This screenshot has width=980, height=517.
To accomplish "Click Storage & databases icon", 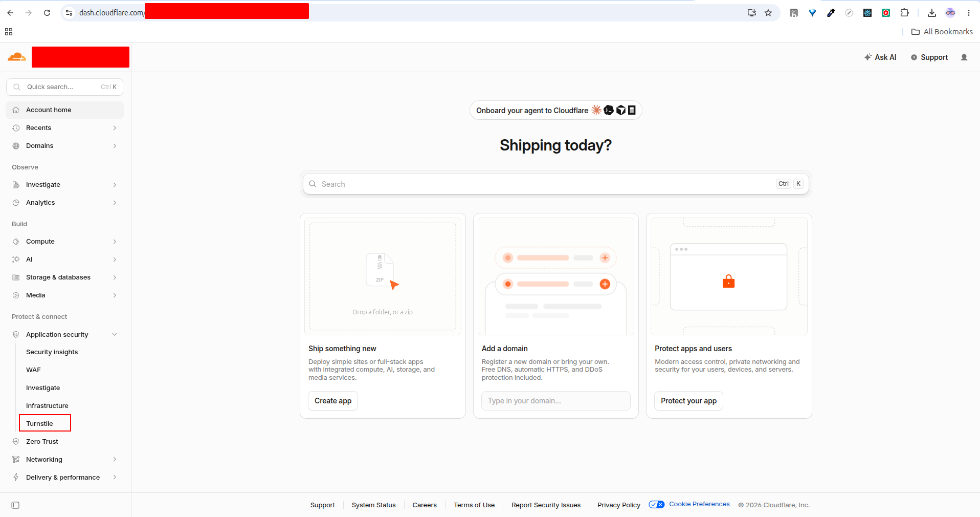I will pyautogui.click(x=16, y=277).
